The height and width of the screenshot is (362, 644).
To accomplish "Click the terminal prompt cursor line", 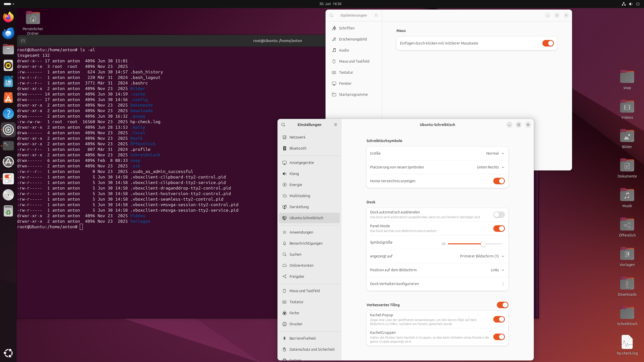I will (81, 227).
